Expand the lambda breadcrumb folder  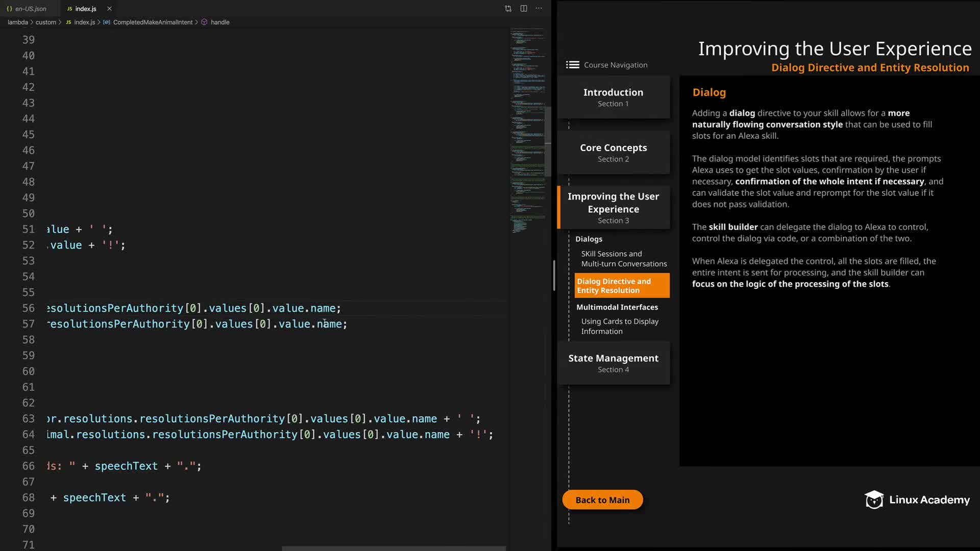coord(17,22)
